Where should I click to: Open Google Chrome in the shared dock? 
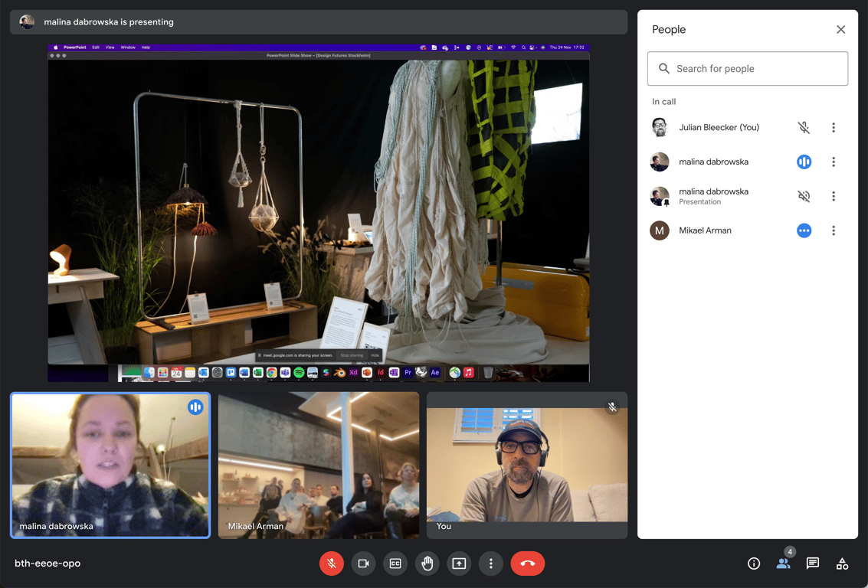tap(271, 373)
